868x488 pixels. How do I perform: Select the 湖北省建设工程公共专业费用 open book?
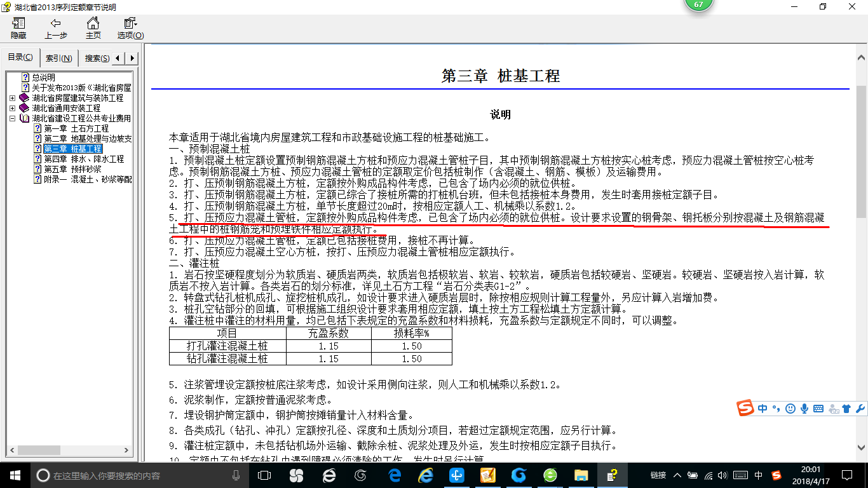(x=81, y=118)
